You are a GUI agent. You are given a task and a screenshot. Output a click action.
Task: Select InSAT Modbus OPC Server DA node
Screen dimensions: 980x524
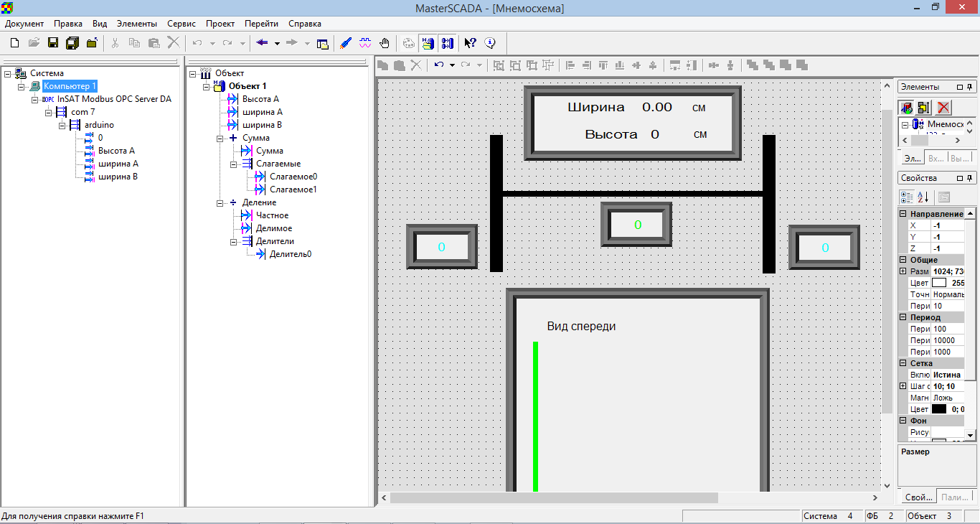point(114,99)
